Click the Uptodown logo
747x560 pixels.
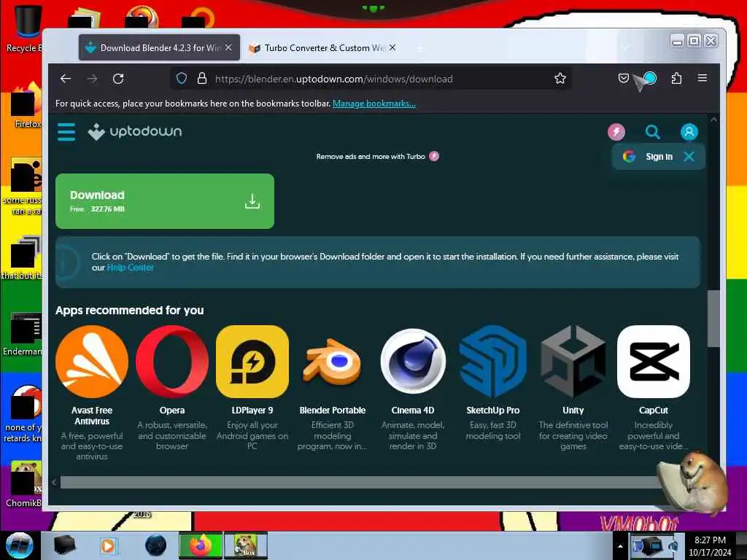point(135,131)
